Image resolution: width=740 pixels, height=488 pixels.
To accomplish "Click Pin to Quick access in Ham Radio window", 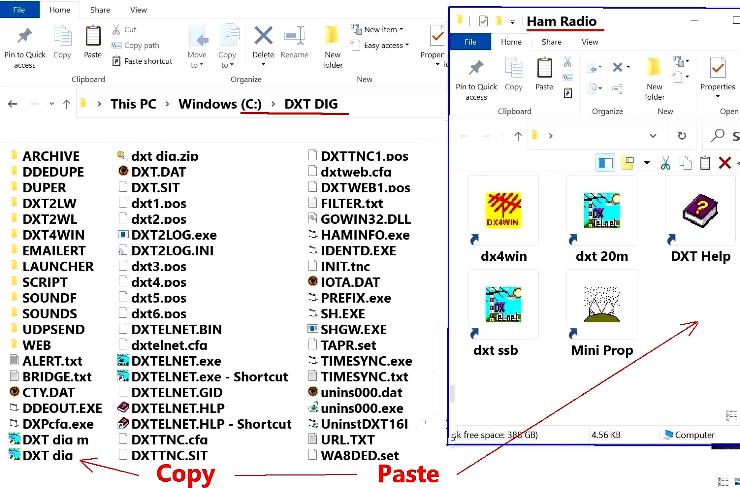I will coord(476,80).
